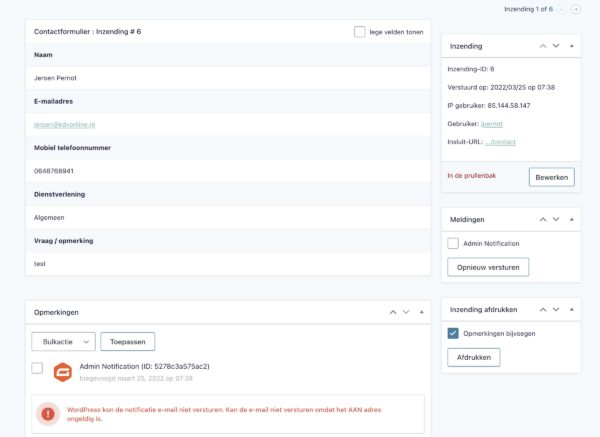Move the Opmerkingen panel up
600x437 pixels.
tap(394, 313)
